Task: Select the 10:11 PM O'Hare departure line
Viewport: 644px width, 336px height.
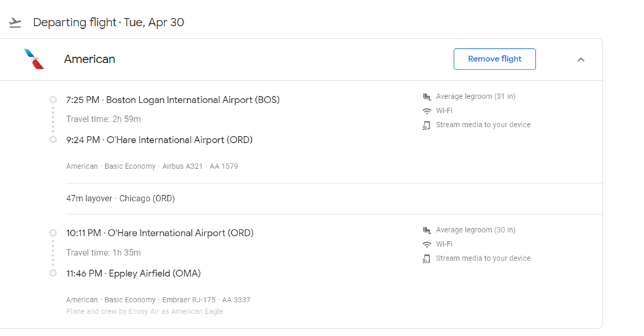Action: click(x=160, y=233)
